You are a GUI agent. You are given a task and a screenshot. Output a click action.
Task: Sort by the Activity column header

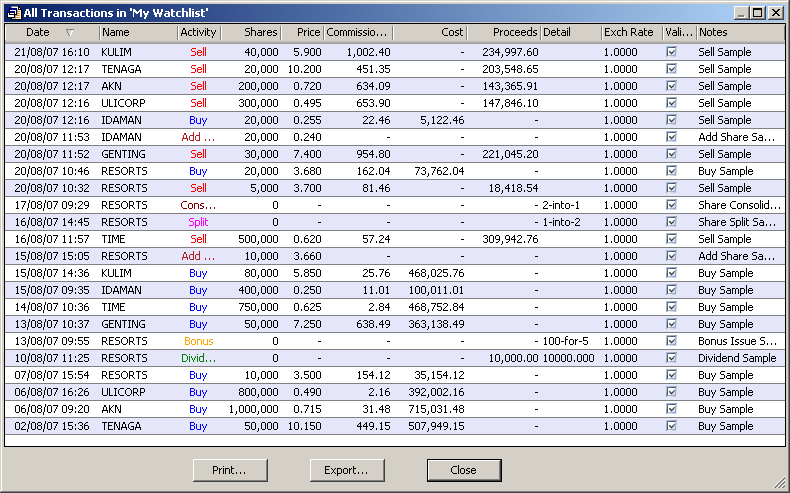(x=199, y=33)
